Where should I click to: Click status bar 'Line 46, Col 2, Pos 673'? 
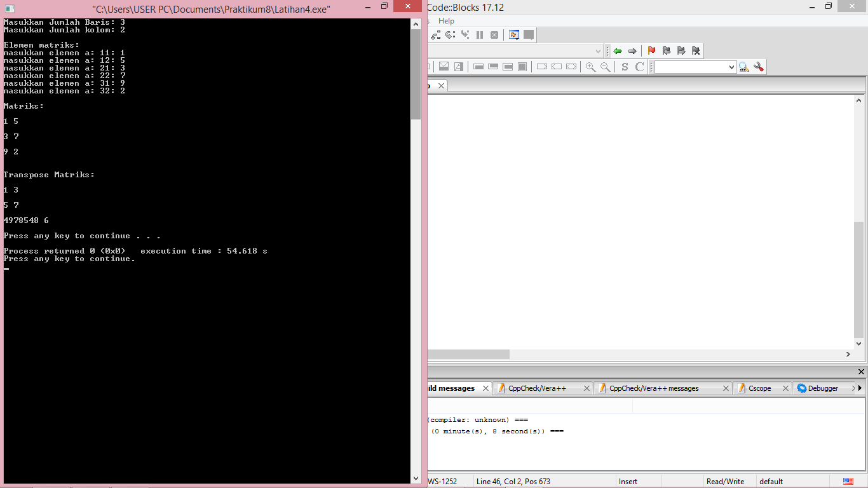click(x=513, y=482)
